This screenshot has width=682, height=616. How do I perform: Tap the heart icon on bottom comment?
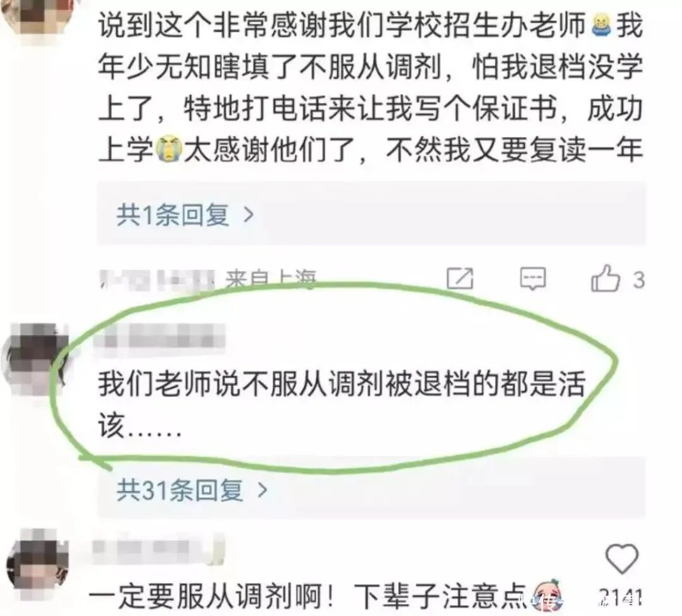click(x=622, y=558)
